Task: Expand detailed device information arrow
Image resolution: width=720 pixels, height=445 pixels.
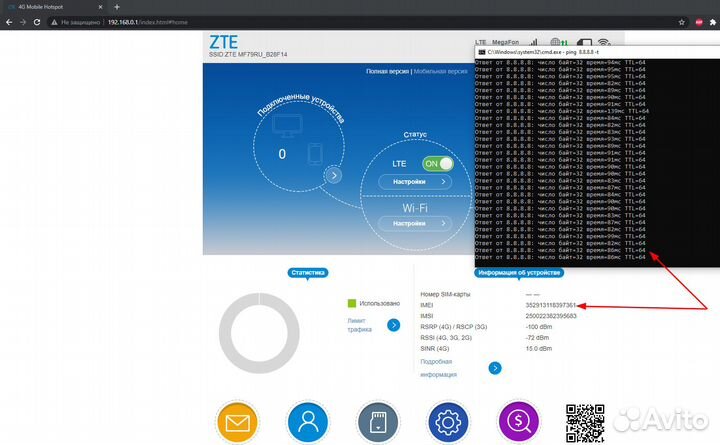Action: pyautogui.click(x=494, y=368)
